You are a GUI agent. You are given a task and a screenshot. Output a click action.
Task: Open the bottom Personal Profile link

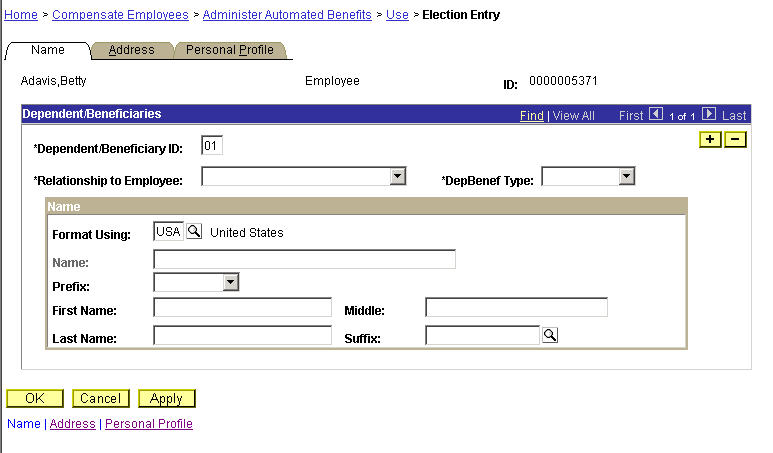click(x=149, y=423)
